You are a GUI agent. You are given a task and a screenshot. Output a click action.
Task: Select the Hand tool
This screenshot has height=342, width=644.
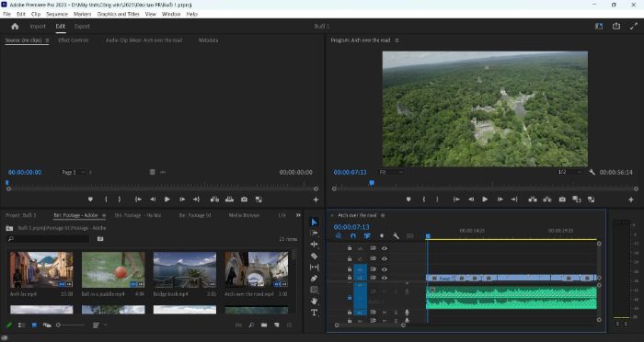[315, 301]
